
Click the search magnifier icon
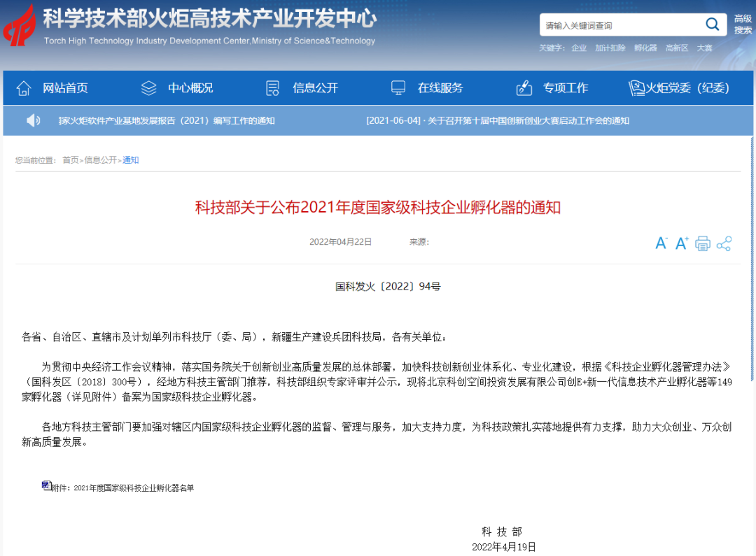713,24
